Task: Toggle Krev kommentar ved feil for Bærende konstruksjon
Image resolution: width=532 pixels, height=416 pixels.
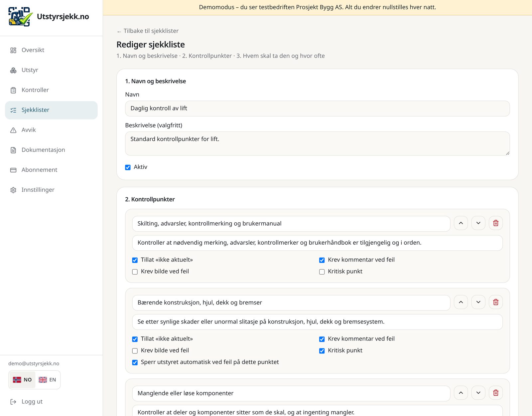Action: click(322, 339)
